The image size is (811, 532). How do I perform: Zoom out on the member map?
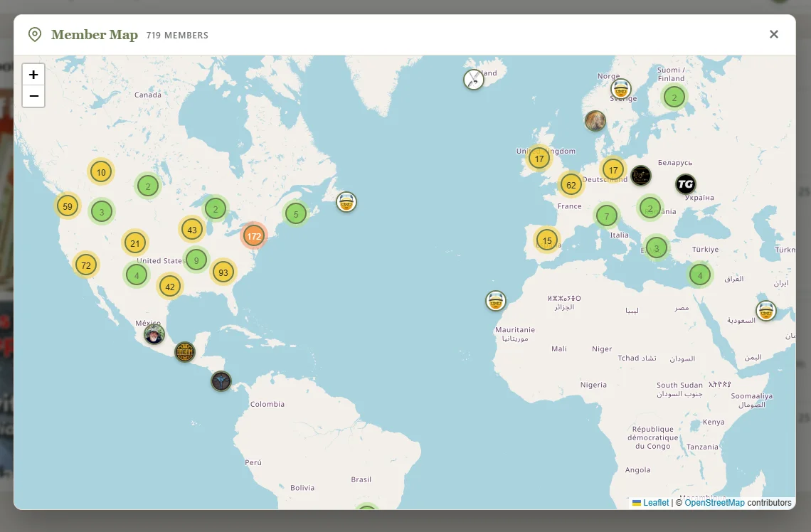coord(33,96)
